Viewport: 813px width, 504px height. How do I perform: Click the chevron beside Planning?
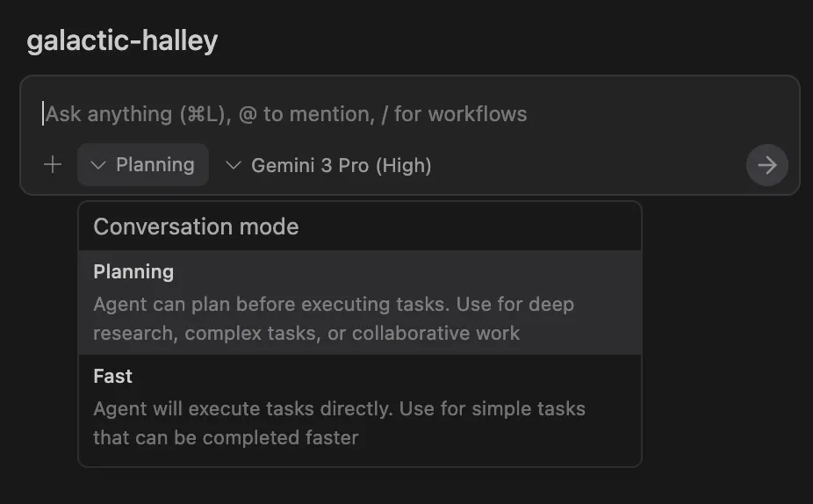coord(99,165)
